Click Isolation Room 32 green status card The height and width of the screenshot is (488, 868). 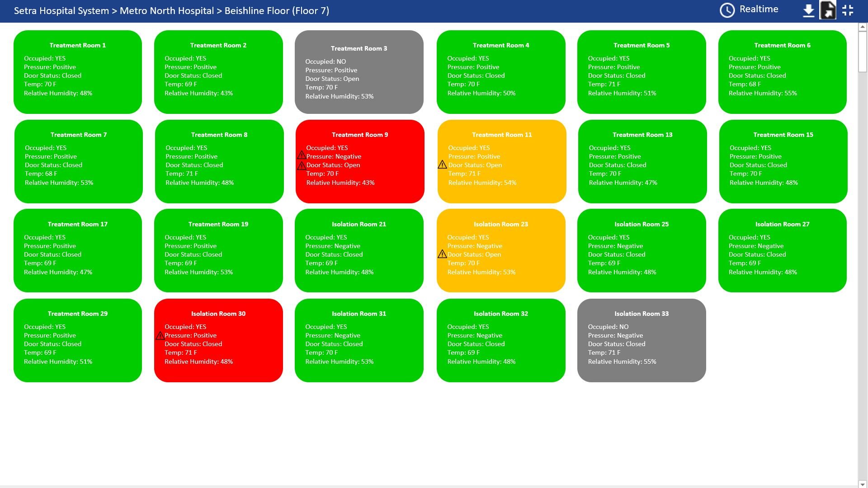[x=501, y=340]
